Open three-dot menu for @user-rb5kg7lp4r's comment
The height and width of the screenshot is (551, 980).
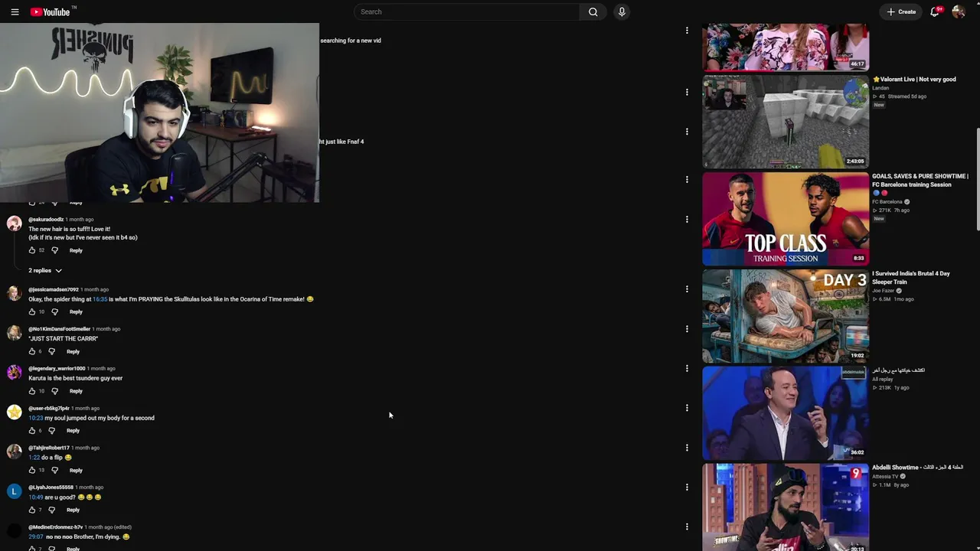pyautogui.click(x=687, y=408)
